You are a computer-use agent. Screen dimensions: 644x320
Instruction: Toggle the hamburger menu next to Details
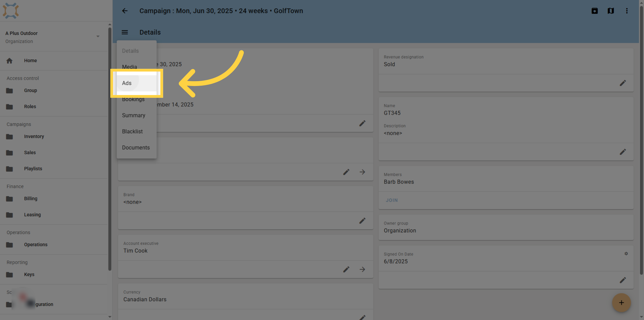[x=125, y=32]
